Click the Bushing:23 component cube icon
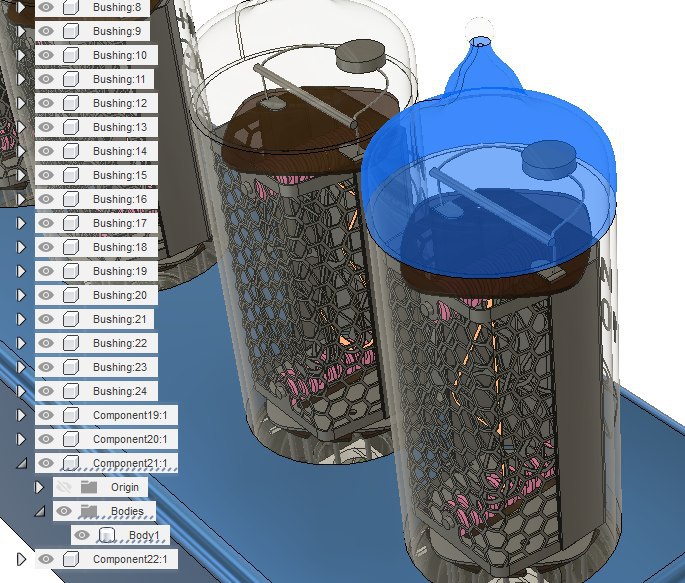Screen dimensions: 685x583 coord(71,367)
